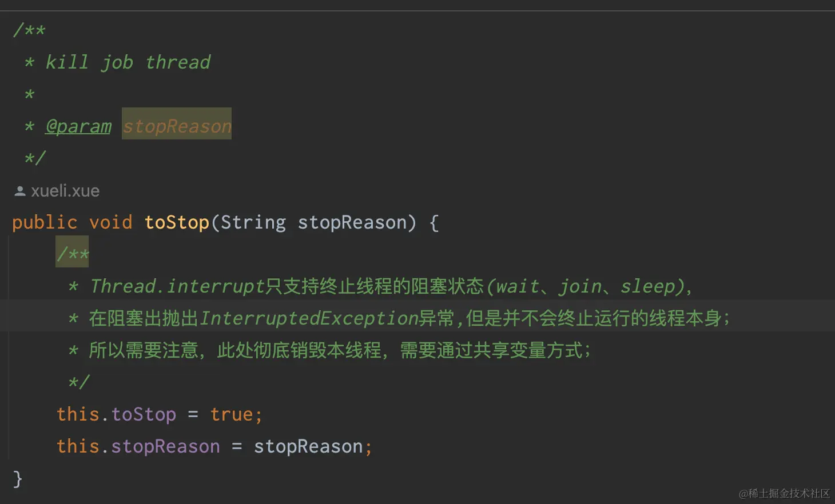Click the opening brace after stopReason)
Image resolution: width=835 pixels, height=504 pixels.
point(434,223)
